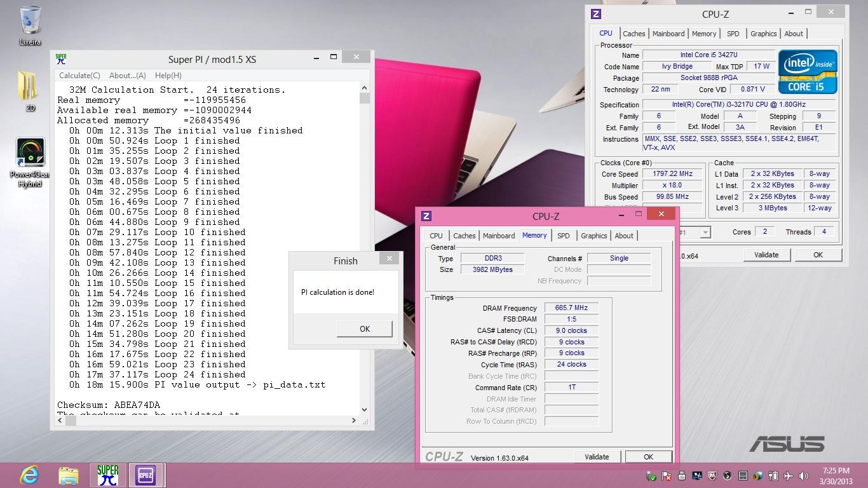Image resolution: width=868 pixels, height=488 pixels.
Task: Open Safely Remove Hardware tray icon with green check
Action: click(651, 475)
